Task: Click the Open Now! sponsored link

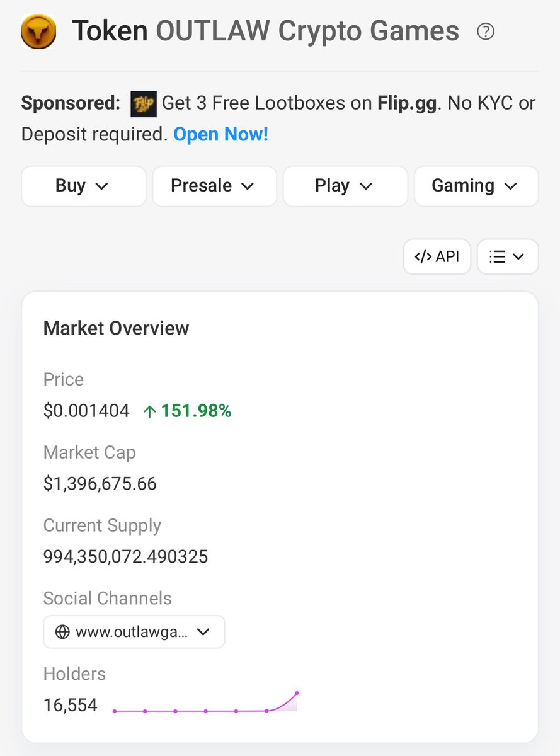Action: point(221,134)
